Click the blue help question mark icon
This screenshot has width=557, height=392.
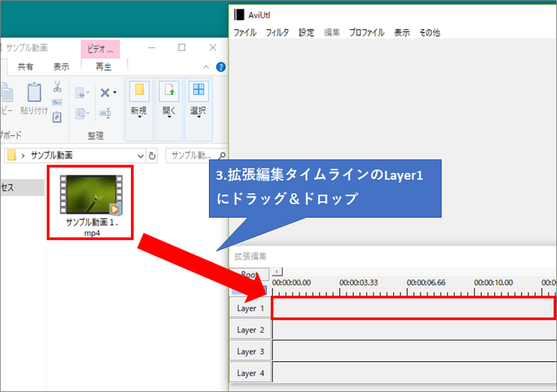[x=221, y=67]
